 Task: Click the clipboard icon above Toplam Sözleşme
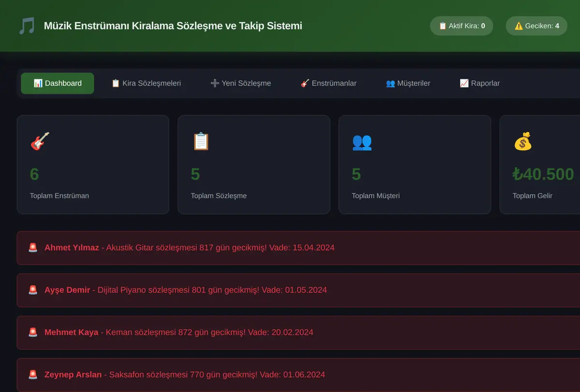click(x=201, y=142)
